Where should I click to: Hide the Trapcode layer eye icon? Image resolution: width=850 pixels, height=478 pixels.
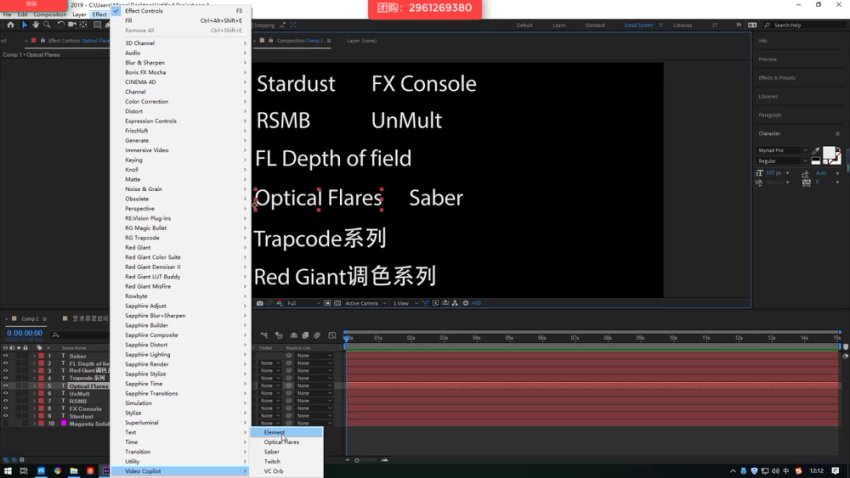pyautogui.click(x=5, y=378)
